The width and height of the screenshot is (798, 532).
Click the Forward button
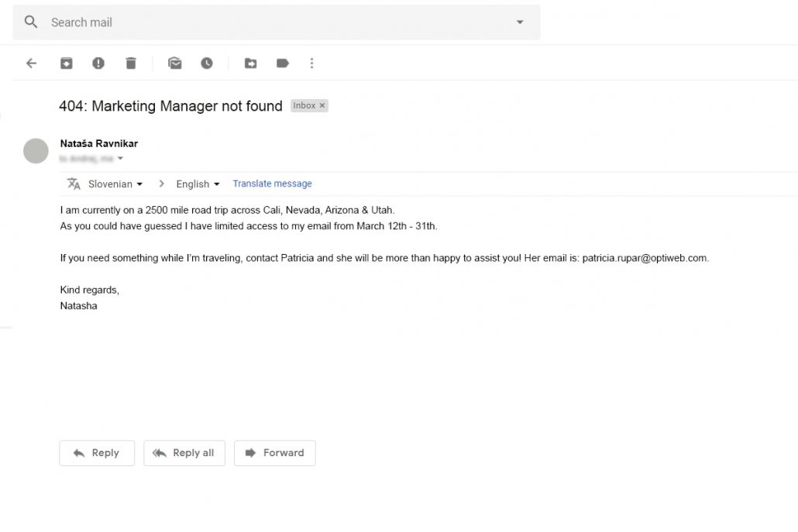[274, 453]
